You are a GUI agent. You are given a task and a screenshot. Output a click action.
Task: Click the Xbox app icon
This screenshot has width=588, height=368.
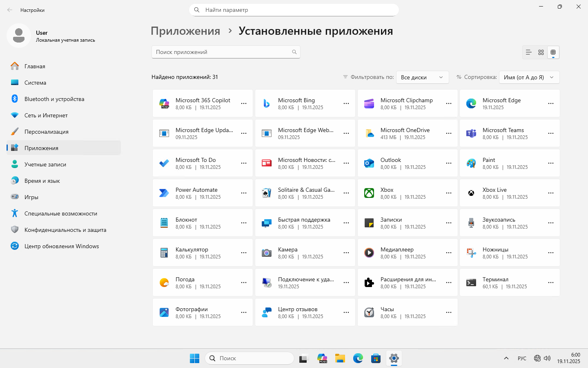click(x=369, y=193)
